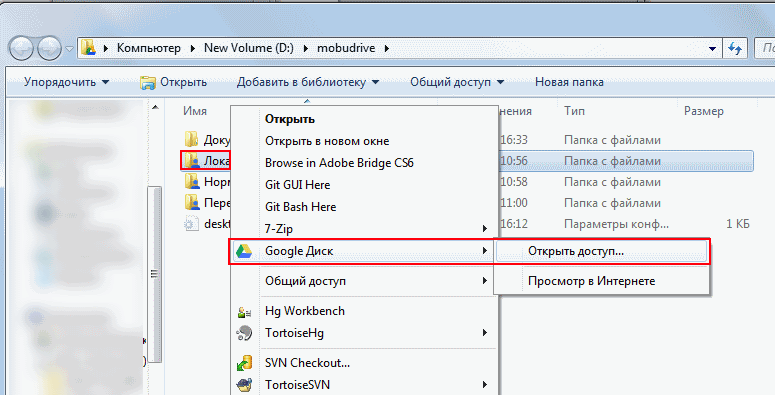This screenshot has width=775, height=395.
Task: Click the 11:00 modified time cell
Action: click(x=514, y=203)
